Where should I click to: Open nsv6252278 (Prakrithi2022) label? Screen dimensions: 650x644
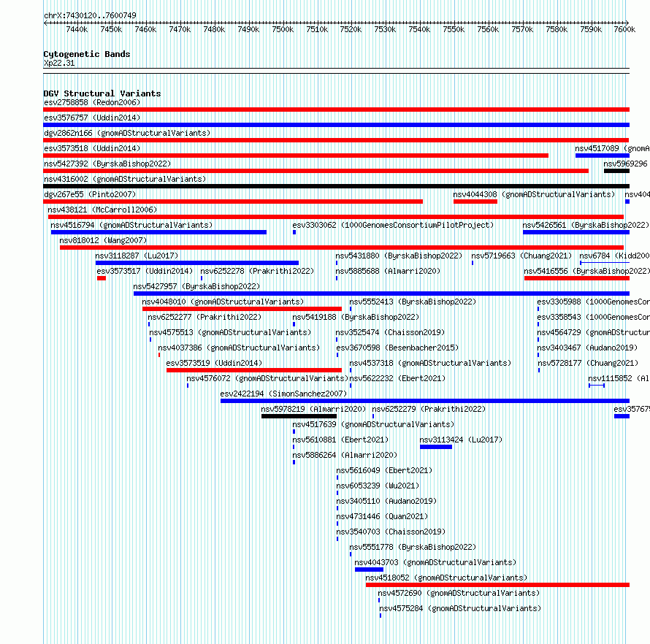tap(257, 271)
